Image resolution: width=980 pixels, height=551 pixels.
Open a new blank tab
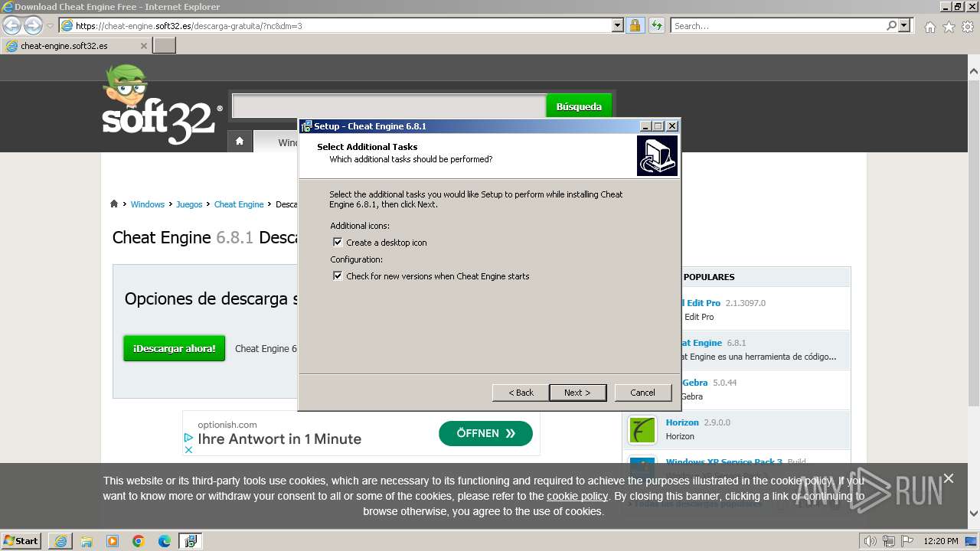point(165,46)
